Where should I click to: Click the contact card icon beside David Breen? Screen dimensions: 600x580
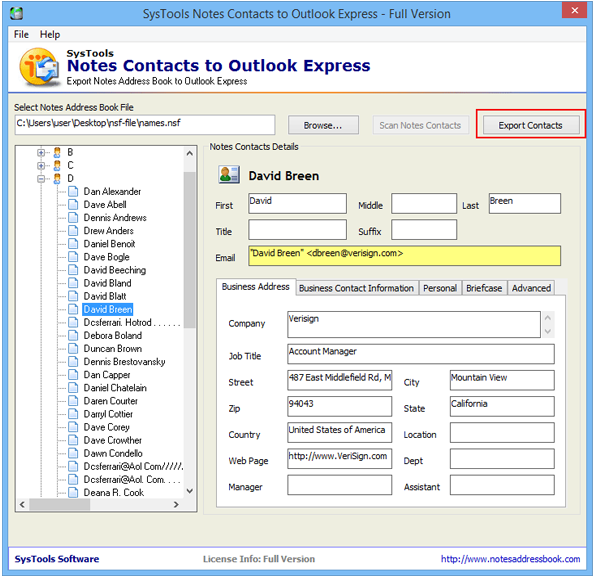pos(229,174)
